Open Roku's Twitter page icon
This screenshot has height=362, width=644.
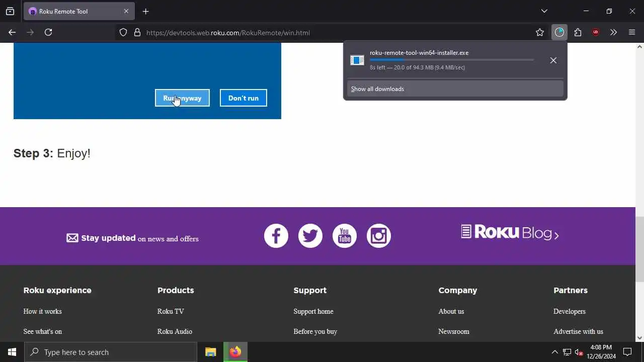[310, 236]
